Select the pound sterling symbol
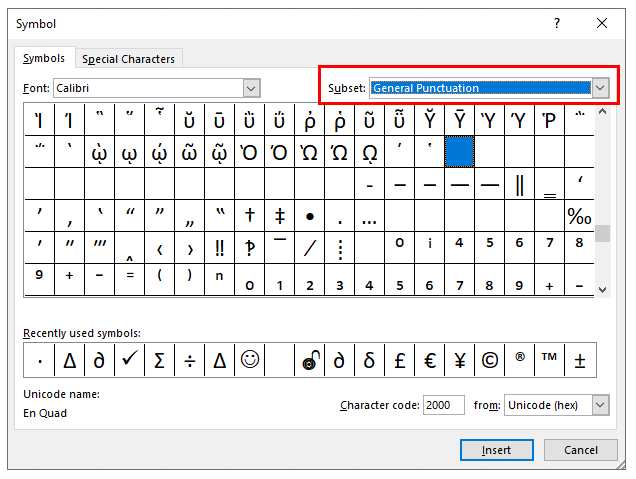Image resolution: width=636 pixels, height=479 pixels. coord(399,360)
